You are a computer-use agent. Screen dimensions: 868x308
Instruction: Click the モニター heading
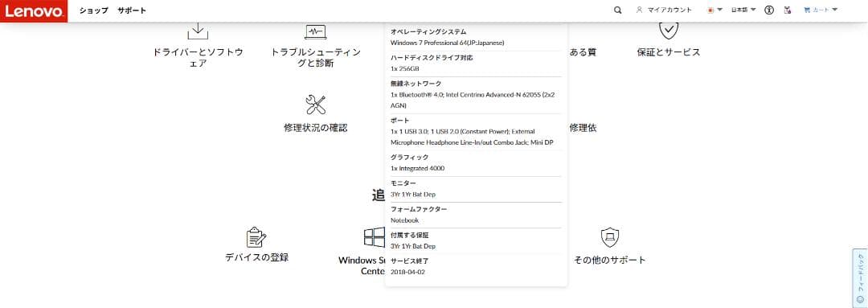point(403,183)
